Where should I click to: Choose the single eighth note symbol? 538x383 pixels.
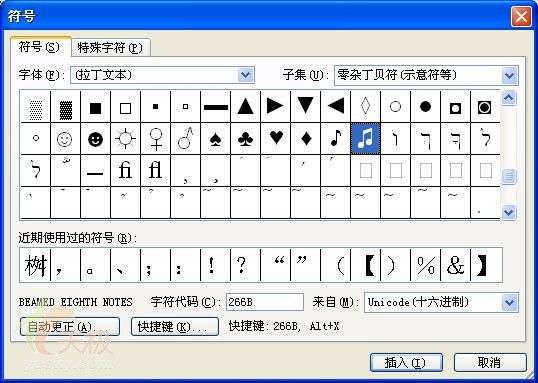click(x=336, y=139)
